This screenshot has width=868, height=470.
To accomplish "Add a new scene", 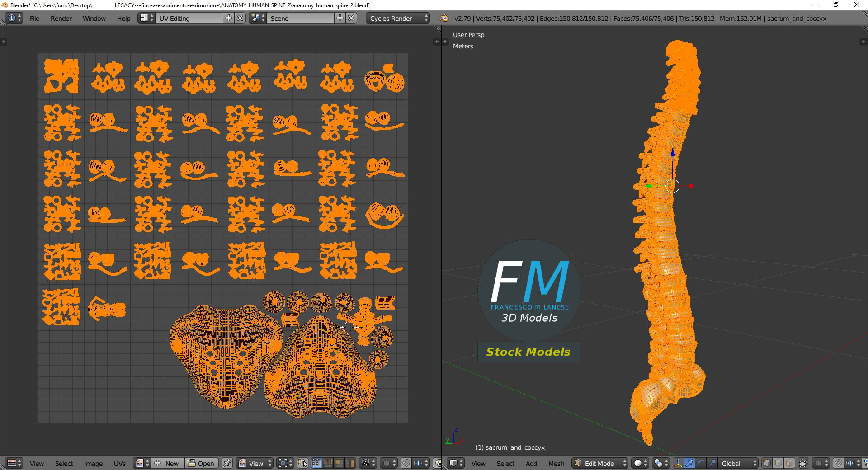I will [x=340, y=18].
